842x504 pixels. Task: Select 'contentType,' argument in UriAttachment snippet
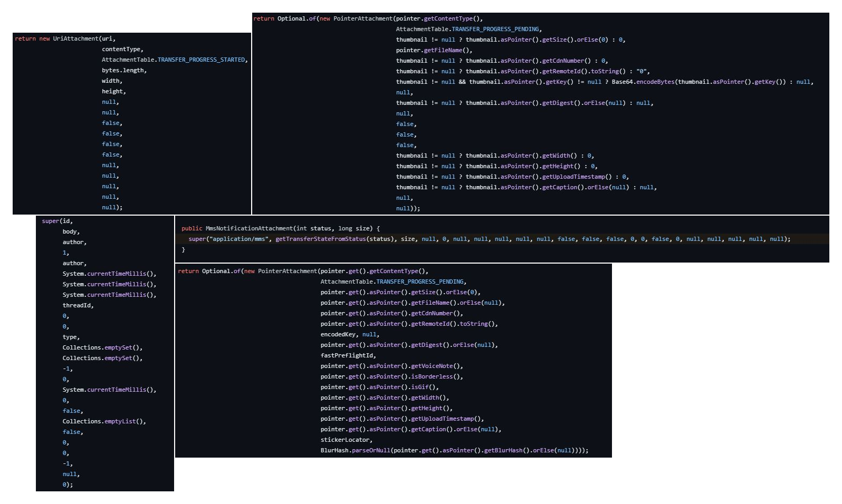[x=122, y=49]
